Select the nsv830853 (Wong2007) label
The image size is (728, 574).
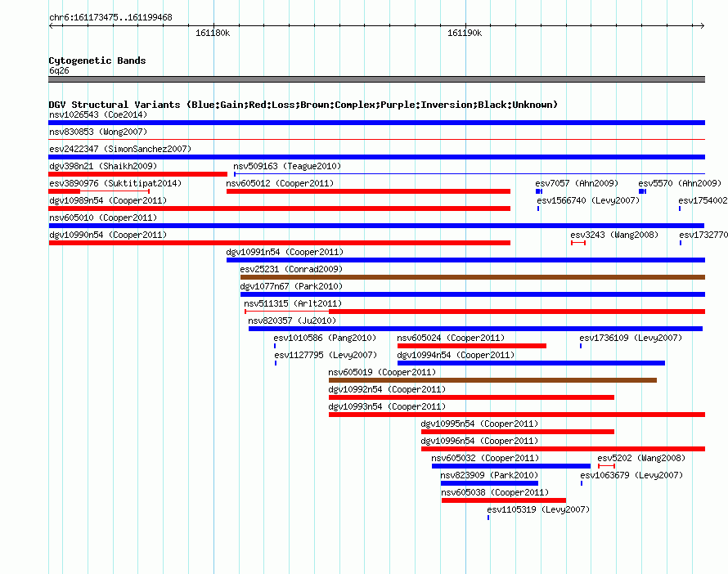98,132
